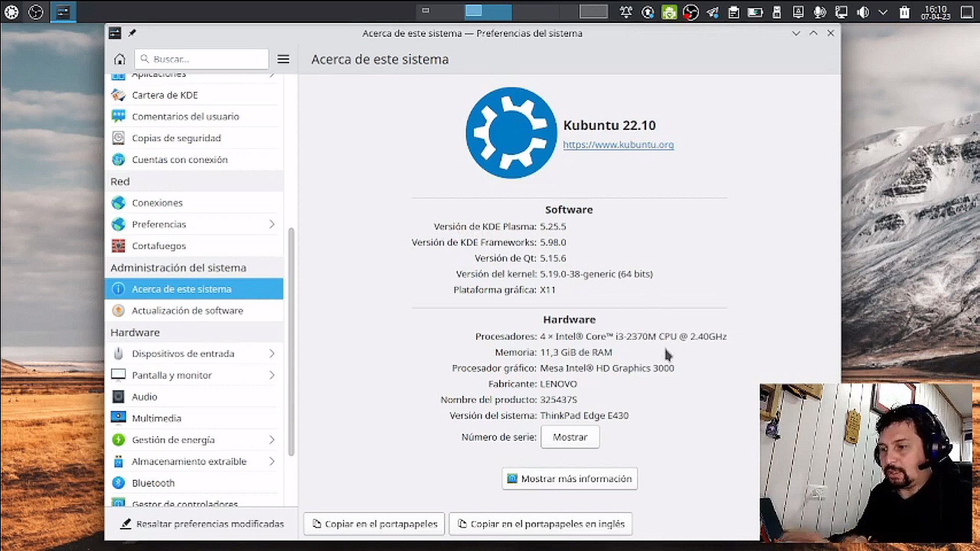Expand Pantalla y monitor
The image size is (980, 551).
tap(272, 375)
